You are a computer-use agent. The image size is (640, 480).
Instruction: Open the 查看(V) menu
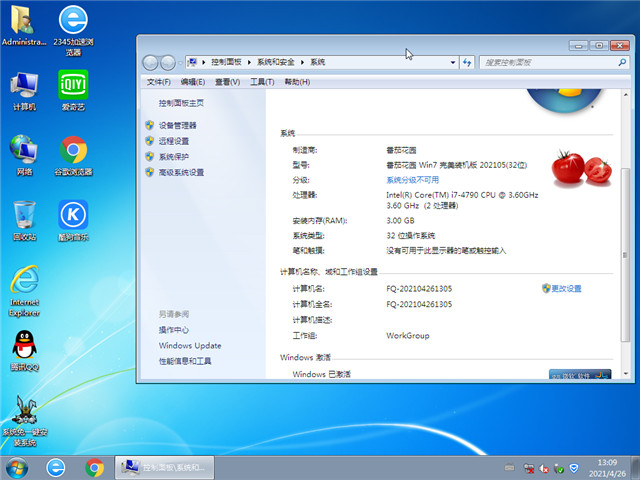227,82
